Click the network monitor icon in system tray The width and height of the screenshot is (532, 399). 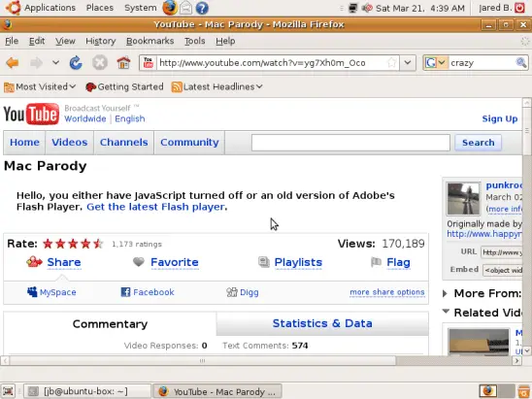[352, 8]
